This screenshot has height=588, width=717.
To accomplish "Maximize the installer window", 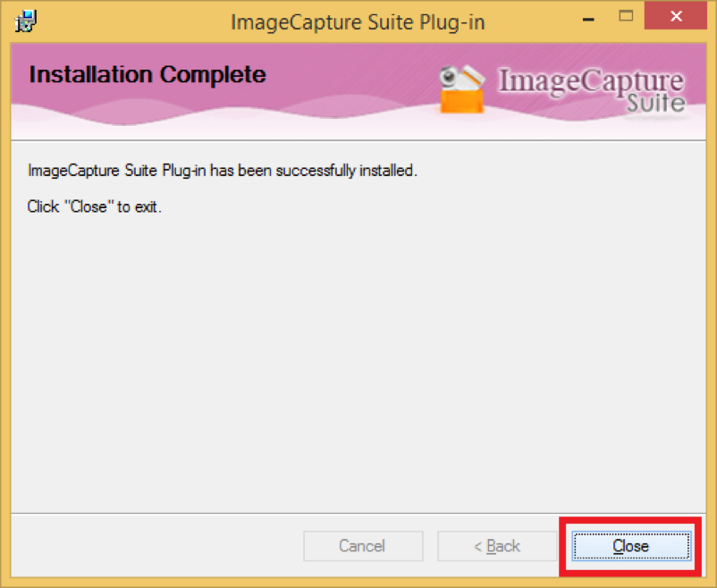I will 626,16.
